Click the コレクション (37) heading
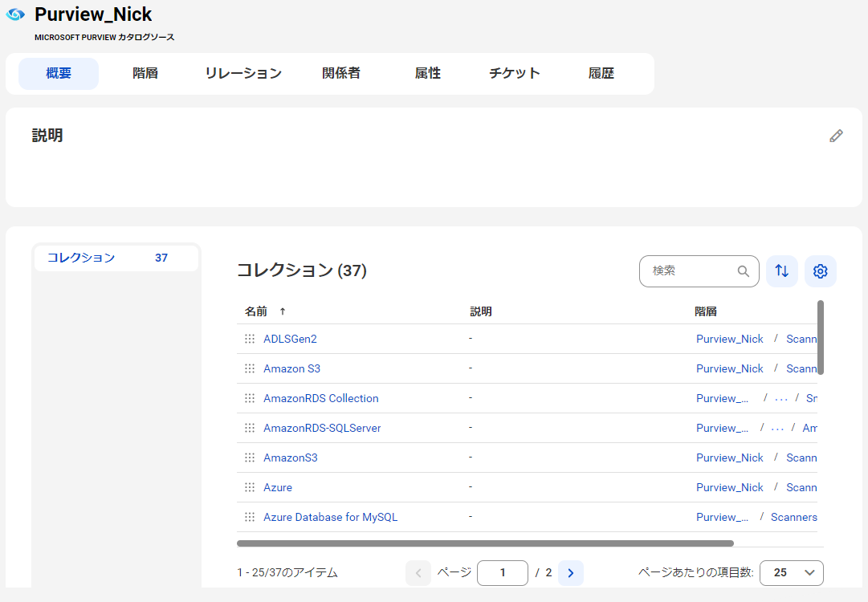The width and height of the screenshot is (868, 602). pyautogui.click(x=302, y=270)
